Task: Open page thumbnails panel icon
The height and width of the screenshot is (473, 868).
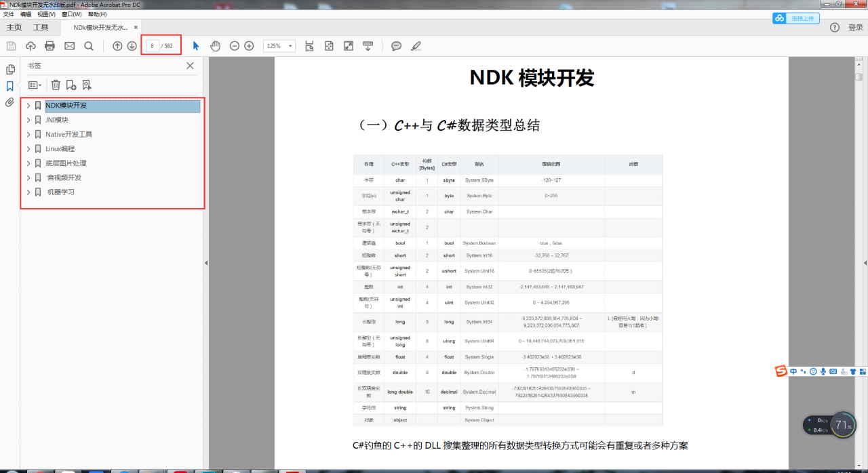Action: click(10, 69)
